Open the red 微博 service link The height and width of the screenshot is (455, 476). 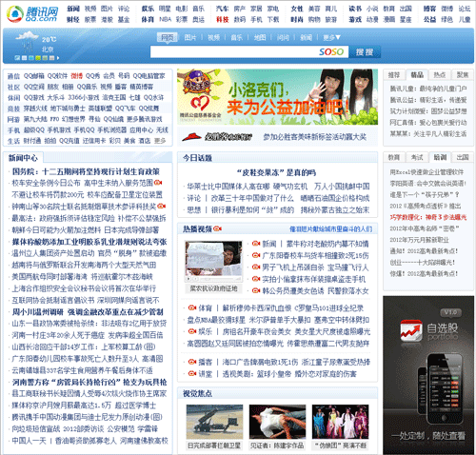[x=76, y=76]
